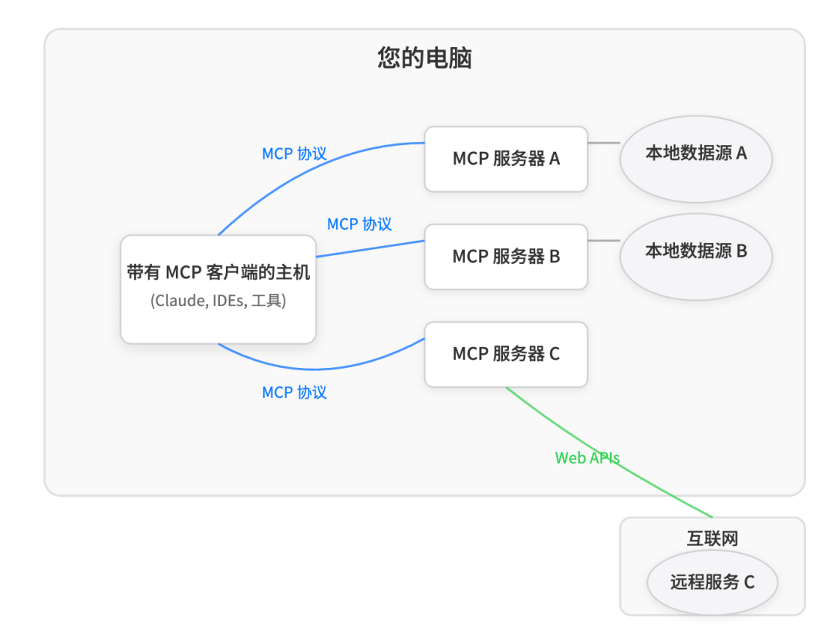Click the 您的电脑 title text
833x644 pixels.
pos(423,57)
